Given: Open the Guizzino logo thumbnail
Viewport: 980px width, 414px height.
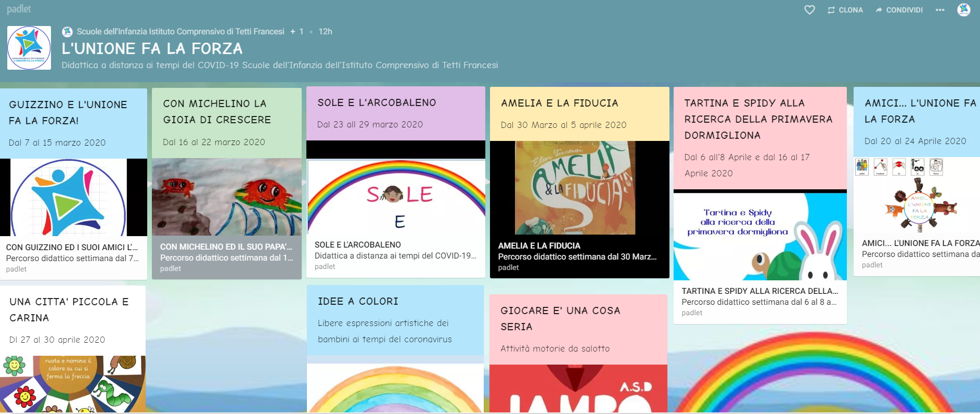Looking at the screenshot, I should point(73,197).
